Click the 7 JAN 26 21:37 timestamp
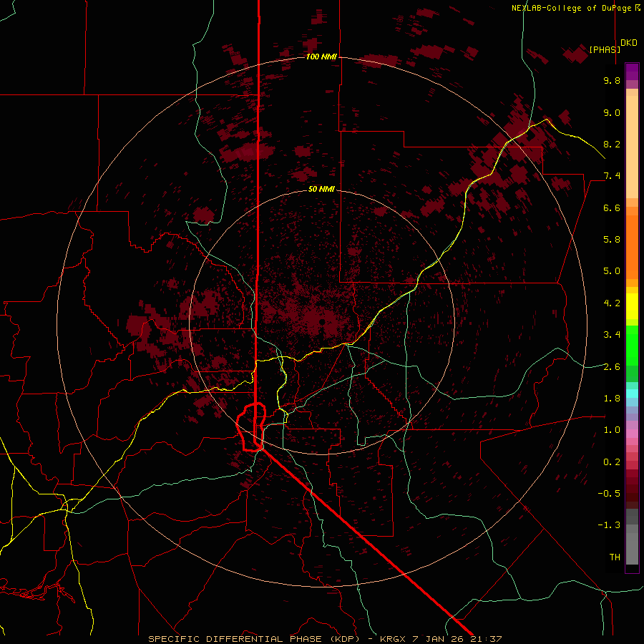 point(457,639)
